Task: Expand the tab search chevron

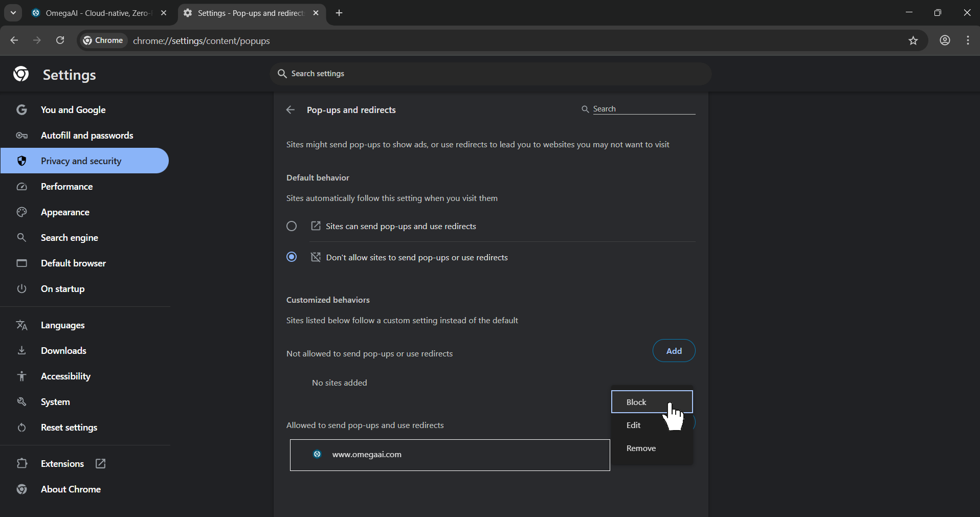Action: click(x=13, y=13)
